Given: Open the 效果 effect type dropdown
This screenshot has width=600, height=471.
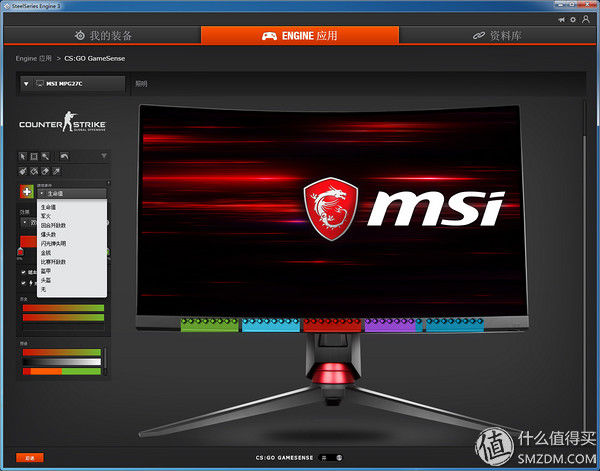Looking at the screenshot, I should point(29,222).
